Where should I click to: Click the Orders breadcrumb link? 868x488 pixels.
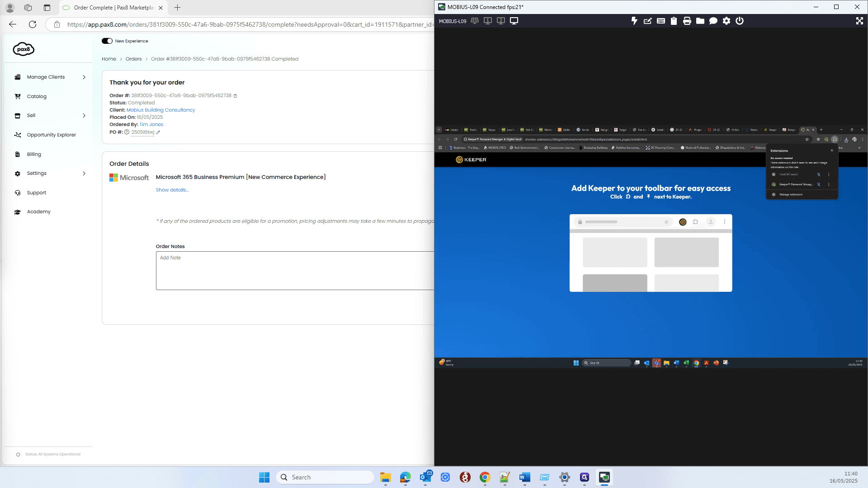[x=133, y=59]
